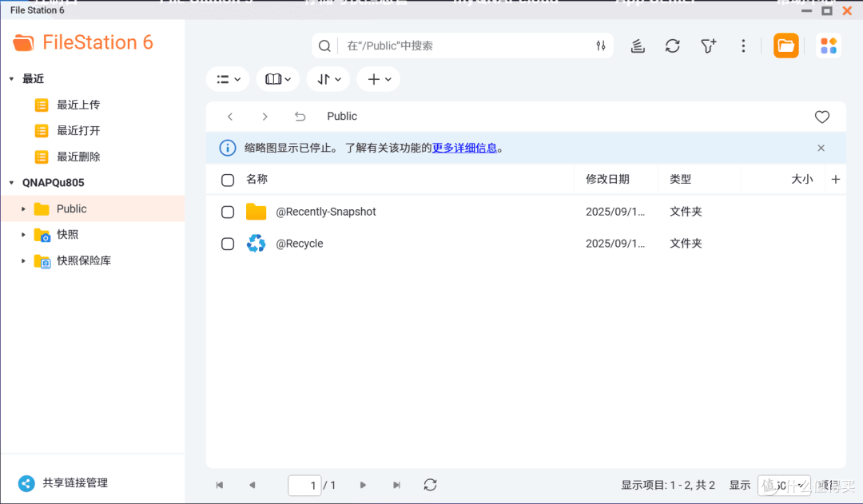The image size is (863, 504).
Task: Open advanced search filter options icon
Action: [600, 46]
